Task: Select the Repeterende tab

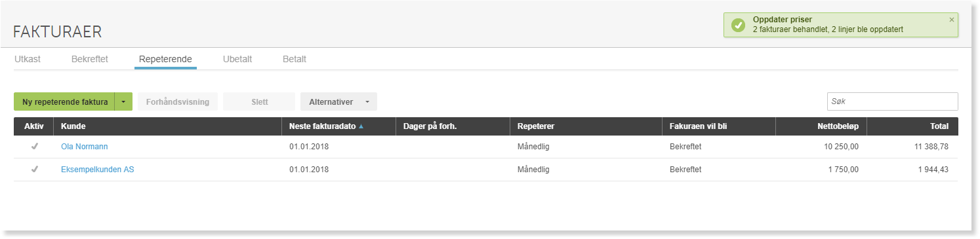Action: tap(165, 59)
